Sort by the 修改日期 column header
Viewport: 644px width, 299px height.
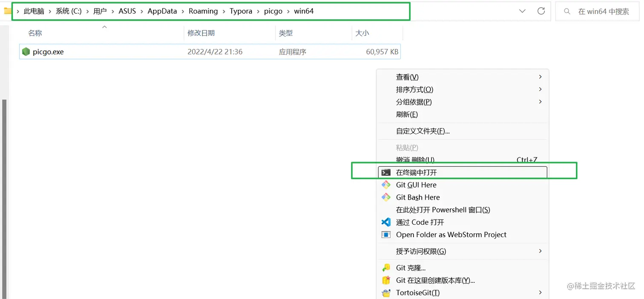coord(201,33)
